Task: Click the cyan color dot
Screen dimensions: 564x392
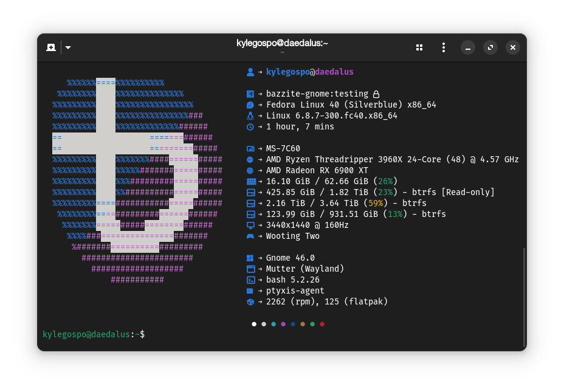Action: (273, 324)
